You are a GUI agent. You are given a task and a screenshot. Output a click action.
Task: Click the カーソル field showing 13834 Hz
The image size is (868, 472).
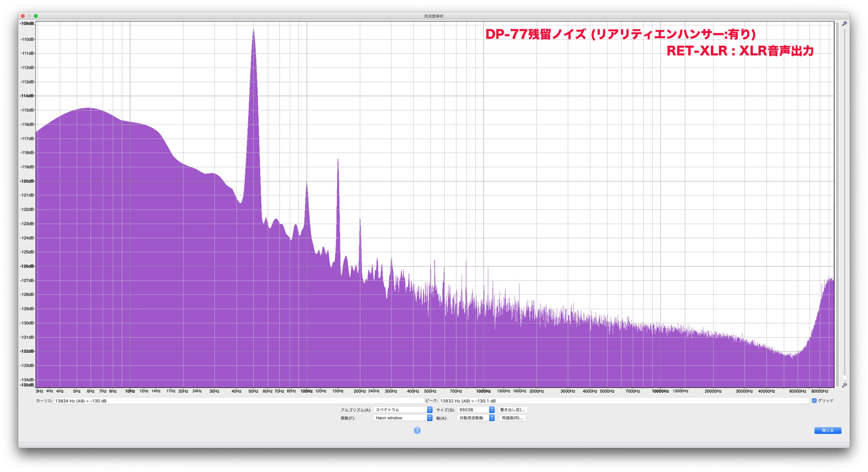click(239, 401)
